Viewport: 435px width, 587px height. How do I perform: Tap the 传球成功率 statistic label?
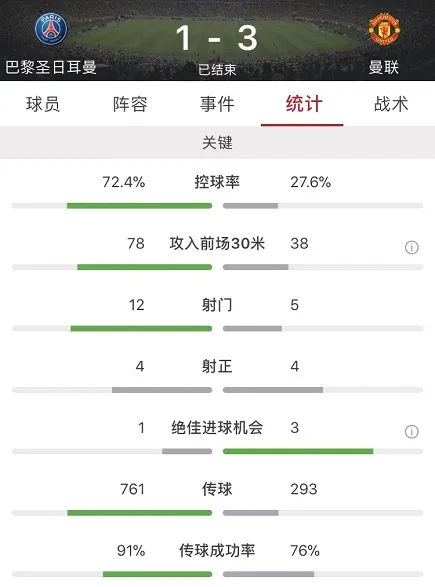pyautogui.click(x=217, y=550)
